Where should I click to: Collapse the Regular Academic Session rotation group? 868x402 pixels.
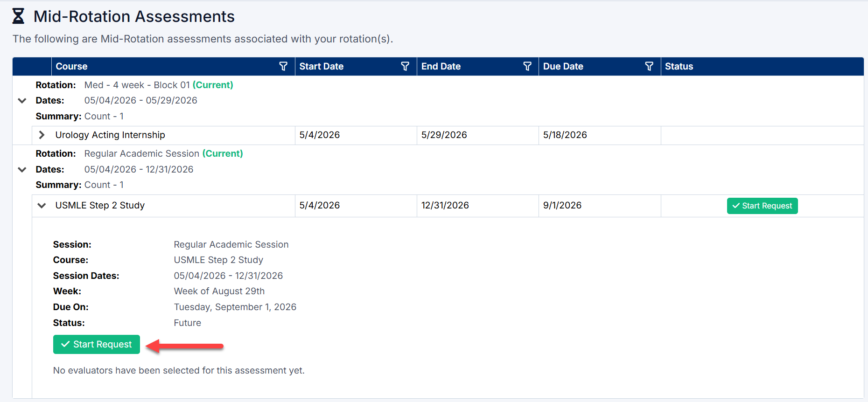tap(22, 169)
